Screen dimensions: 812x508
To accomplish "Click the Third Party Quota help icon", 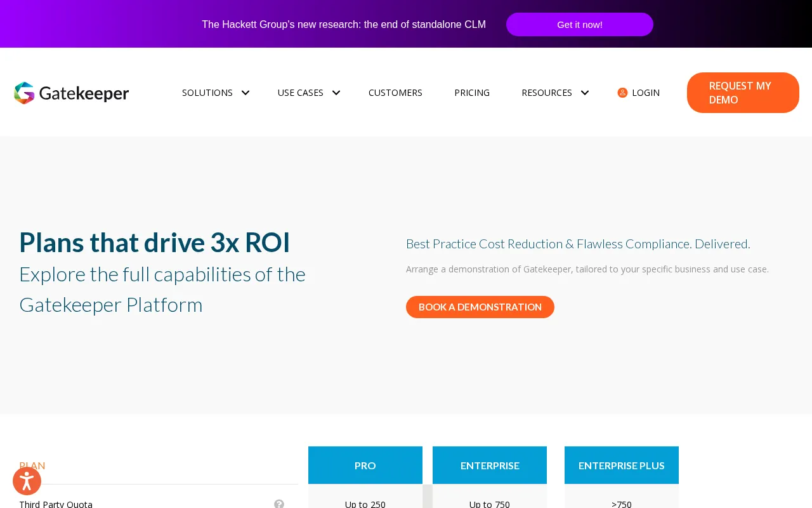I will pos(279,504).
